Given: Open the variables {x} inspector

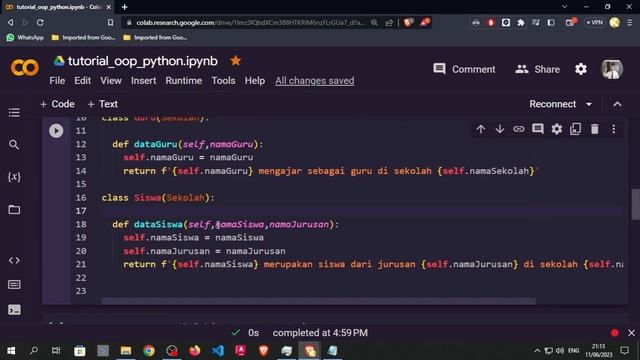Looking at the screenshot, I should click(14, 177).
